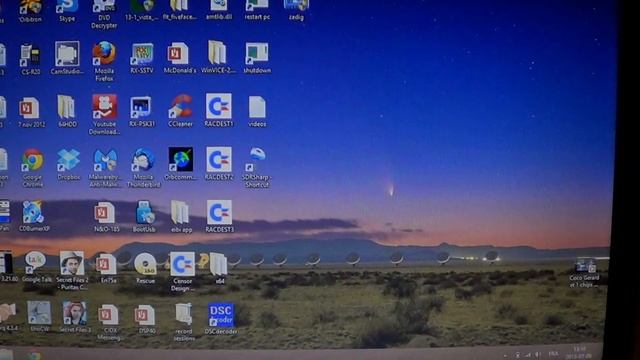This screenshot has width=640, height=360.
Task: Launch the DSCdecoder shortcut
Action: click(221, 318)
